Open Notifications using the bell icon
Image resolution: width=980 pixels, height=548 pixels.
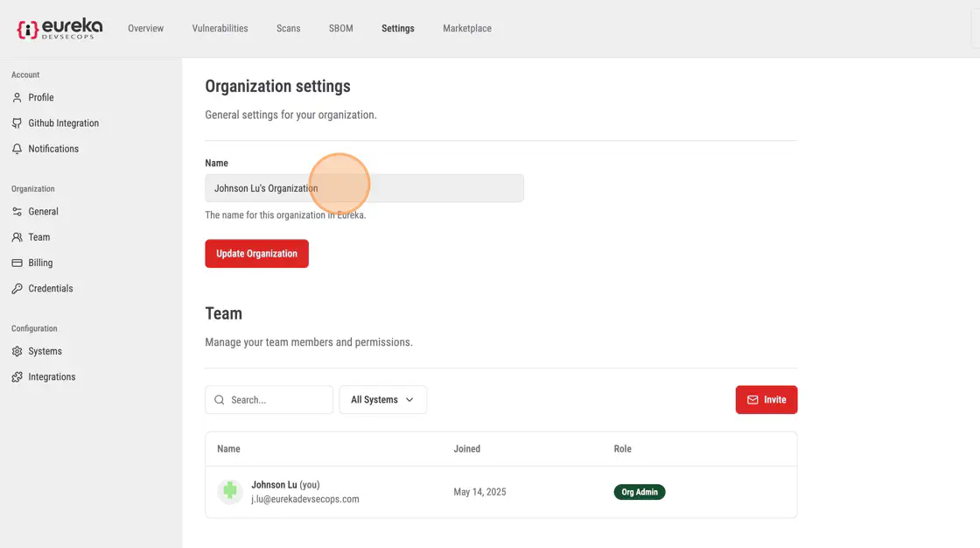coord(17,149)
